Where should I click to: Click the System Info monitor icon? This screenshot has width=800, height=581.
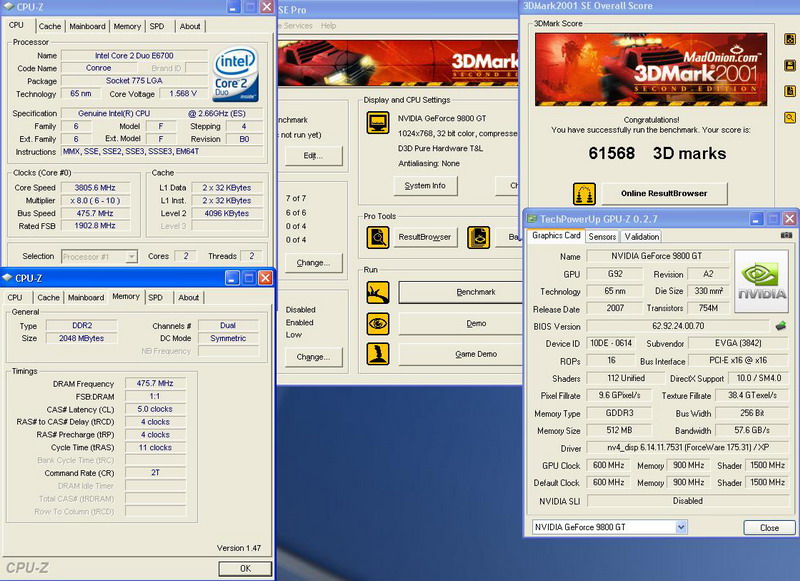click(378, 123)
